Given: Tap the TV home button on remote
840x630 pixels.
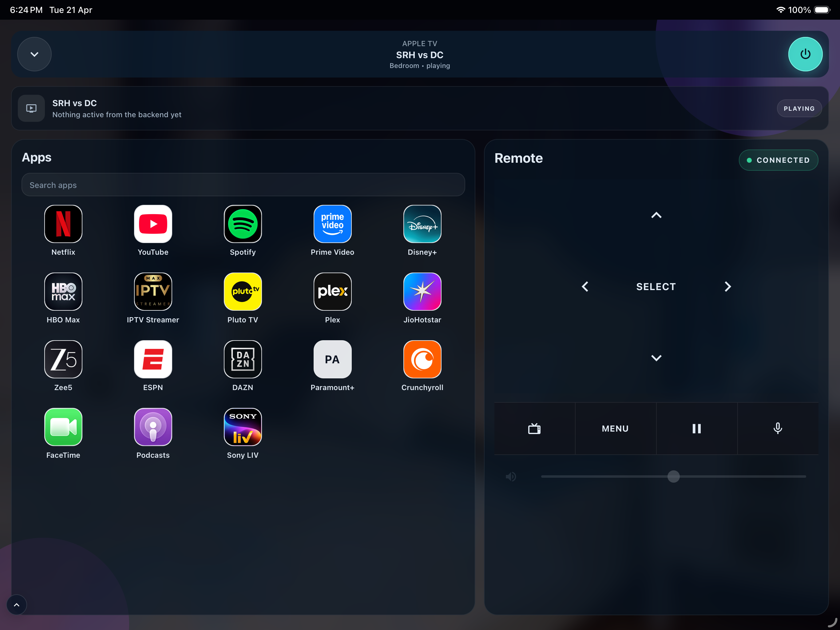Looking at the screenshot, I should pyautogui.click(x=534, y=429).
